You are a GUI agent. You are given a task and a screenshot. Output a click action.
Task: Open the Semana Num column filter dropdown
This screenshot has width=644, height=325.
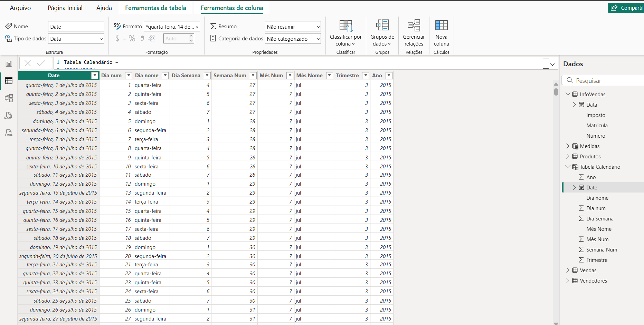(x=253, y=75)
